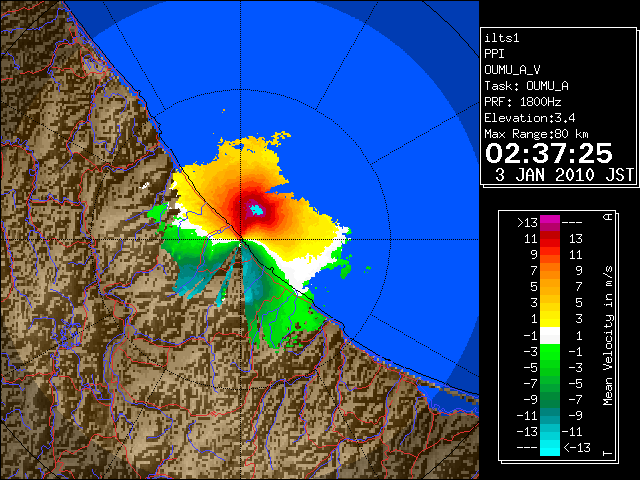Screen dimensions: 640x480
Task: Select the 'OUMU_A_V' product name text
Action: click(512, 70)
